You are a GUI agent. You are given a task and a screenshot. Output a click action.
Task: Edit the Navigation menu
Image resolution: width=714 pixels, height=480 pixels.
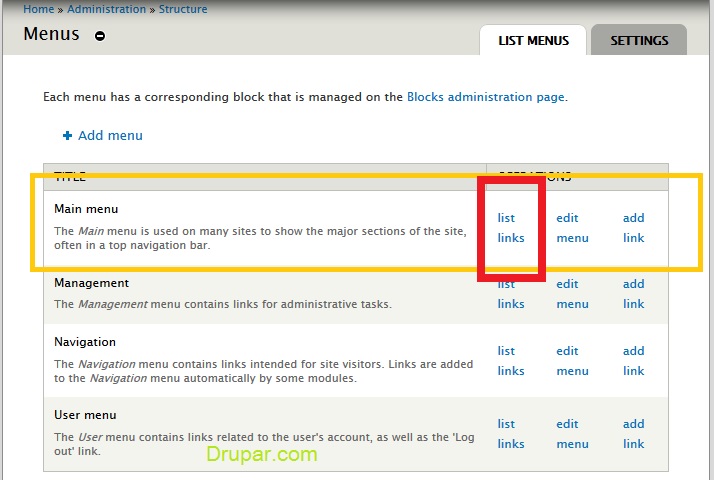click(572, 361)
